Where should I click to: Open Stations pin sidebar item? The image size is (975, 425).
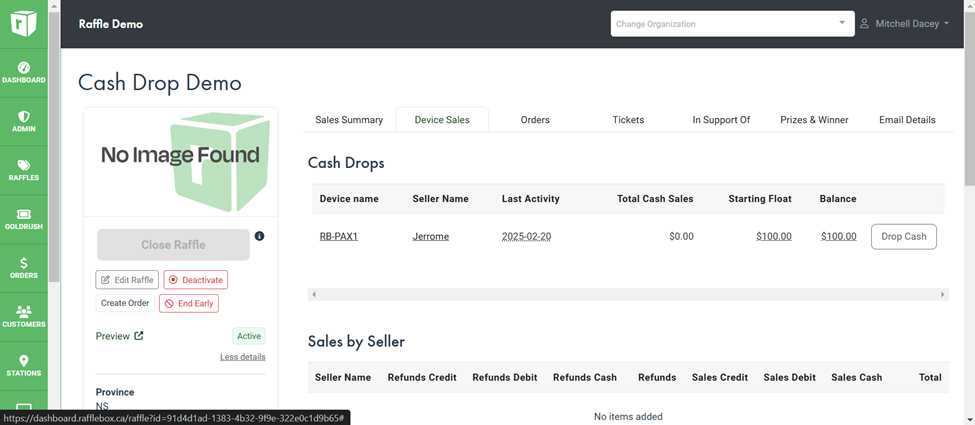24,366
